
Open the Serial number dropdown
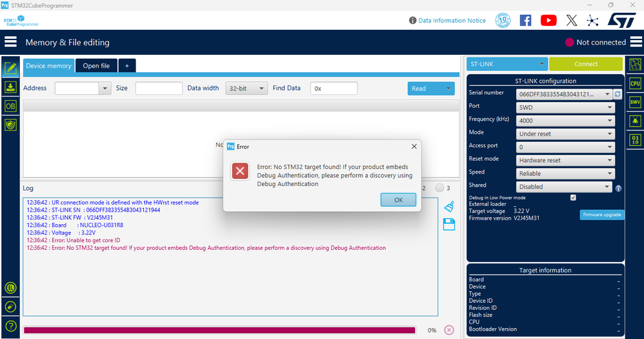tap(564, 94)
